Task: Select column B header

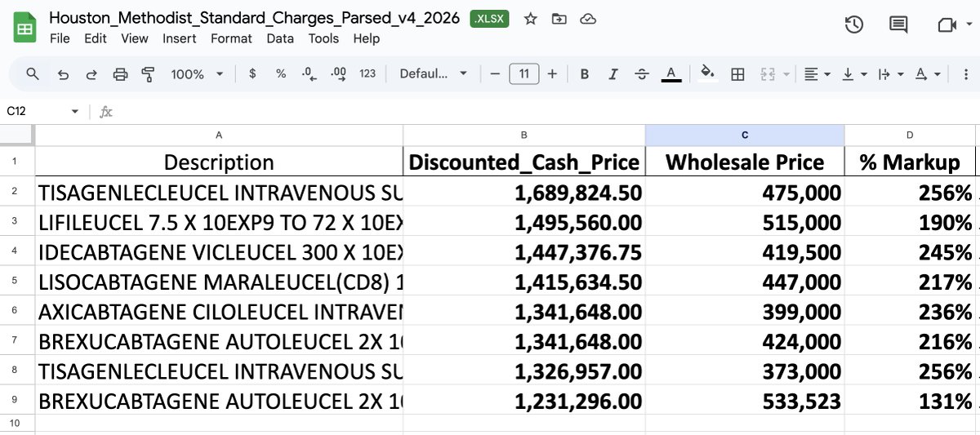Action: (524, 135)
